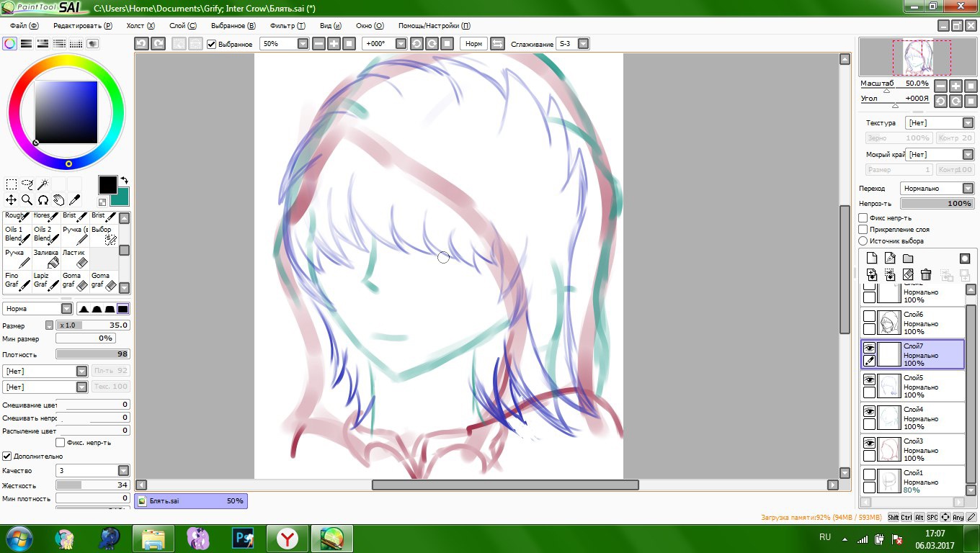Open the Помощь/Настройки menu
Image resolution: width=980 pixels, height=553 pixels.
coord(434,25)
